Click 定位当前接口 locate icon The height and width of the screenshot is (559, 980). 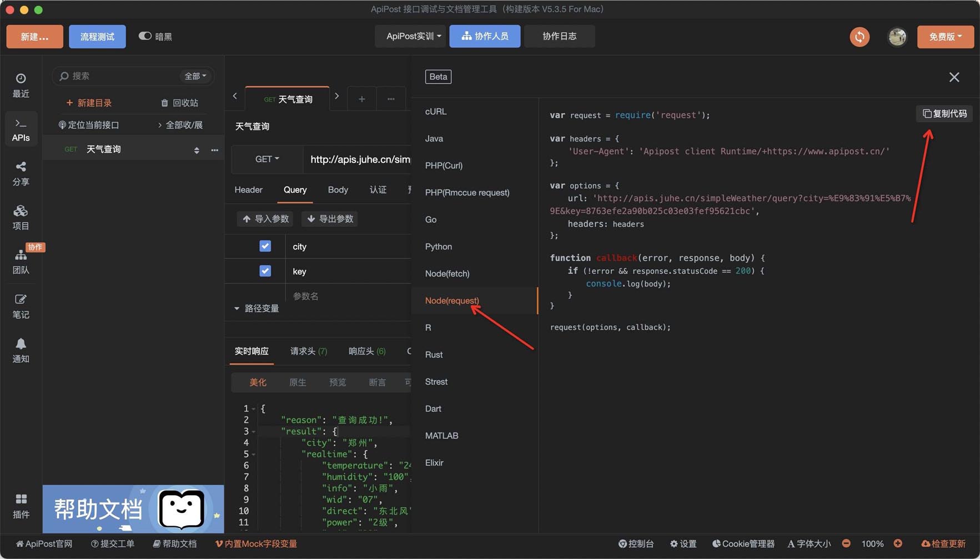(x=62, y=125)
